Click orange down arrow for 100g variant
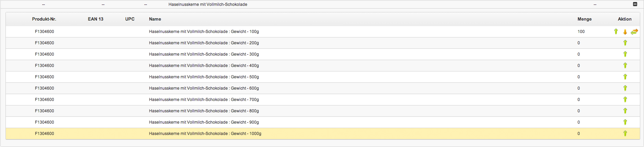Screen dimensions: 644x147 click(x=625, y=32)
